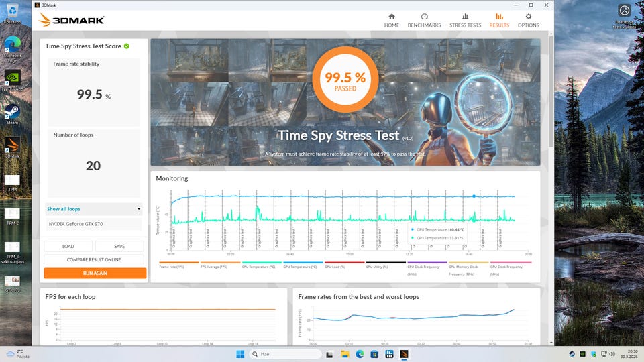Click the 3DMark logo in header
The image size is (644, 362).
pyautogui.click(x=72, y=19)
